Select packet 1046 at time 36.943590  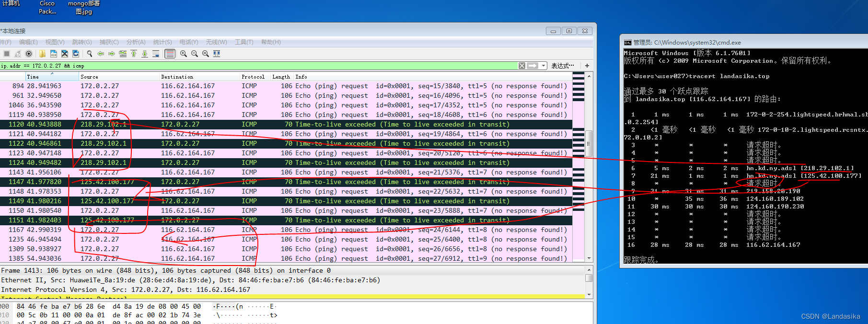click(x=286, y=105)
